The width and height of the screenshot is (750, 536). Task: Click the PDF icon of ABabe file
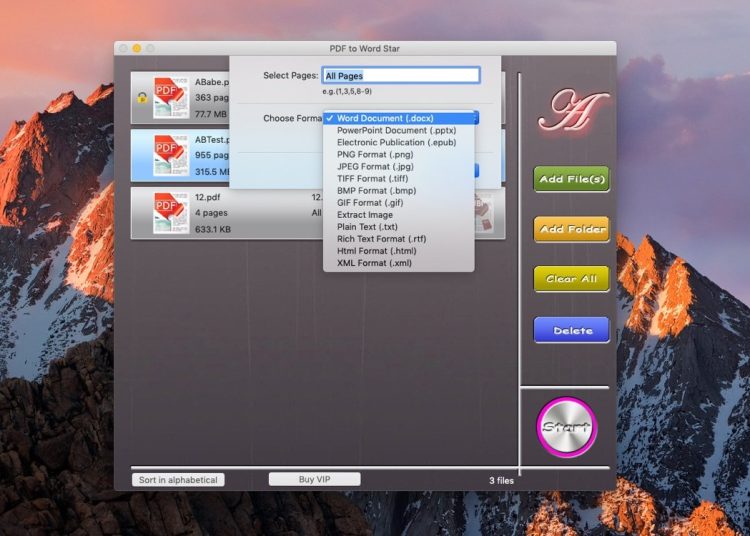[170, 98]
